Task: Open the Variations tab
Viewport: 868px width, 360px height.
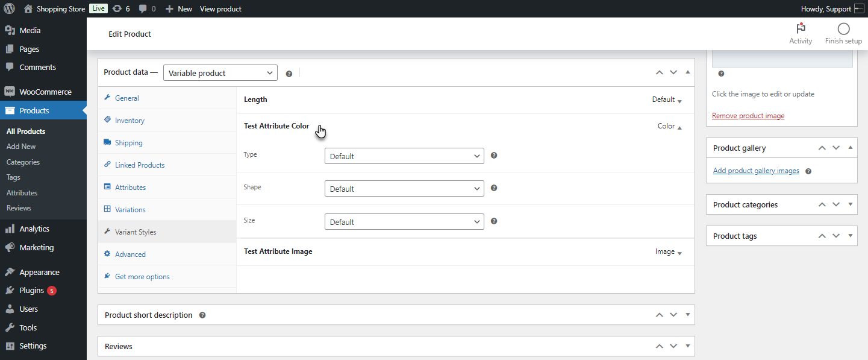Action: pos(167,210)
